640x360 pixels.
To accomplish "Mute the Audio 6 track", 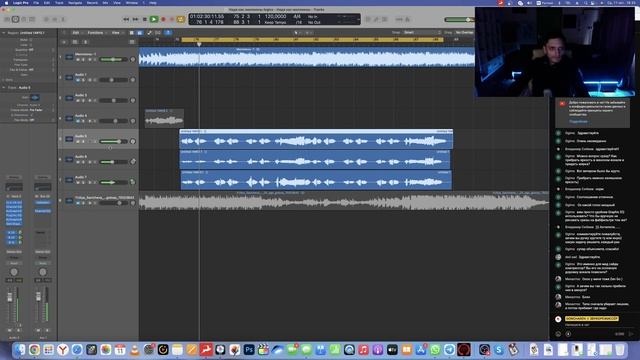I will click(78, 162).
